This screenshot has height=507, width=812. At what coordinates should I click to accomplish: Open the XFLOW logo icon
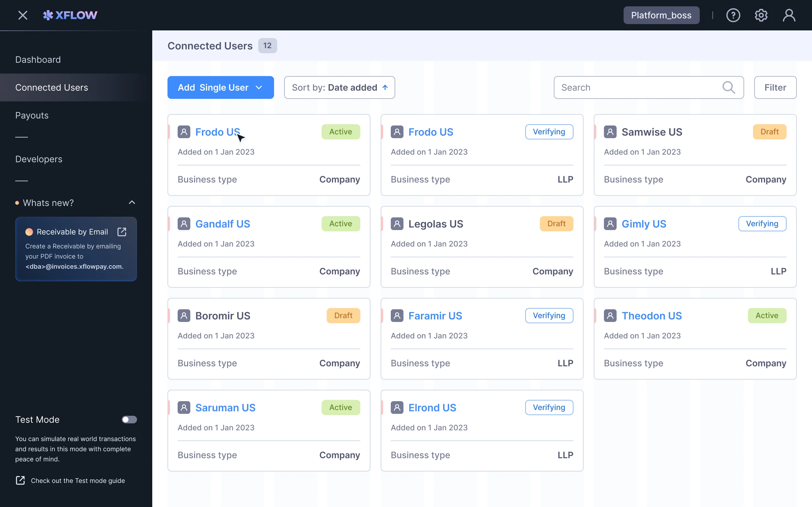coord(47,15)
